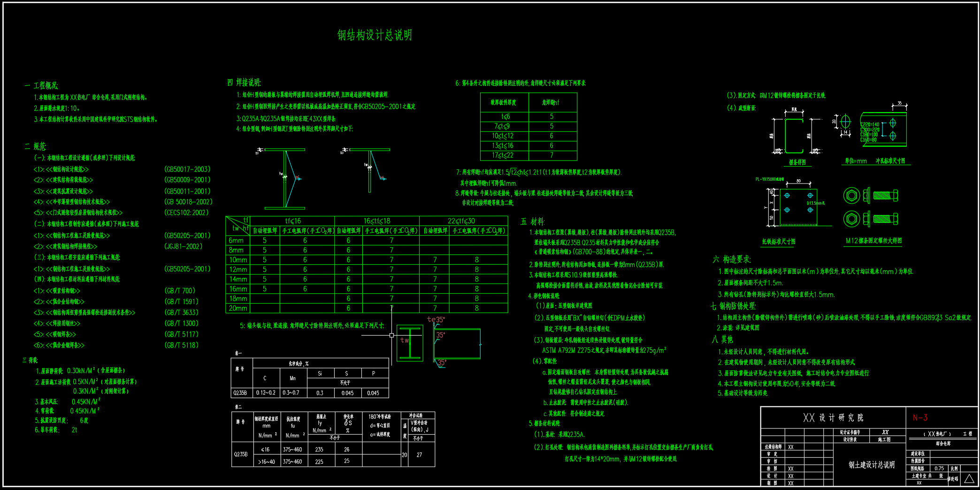
Task: Select the H-section tw detail in the box
Action: click(410, 343)
